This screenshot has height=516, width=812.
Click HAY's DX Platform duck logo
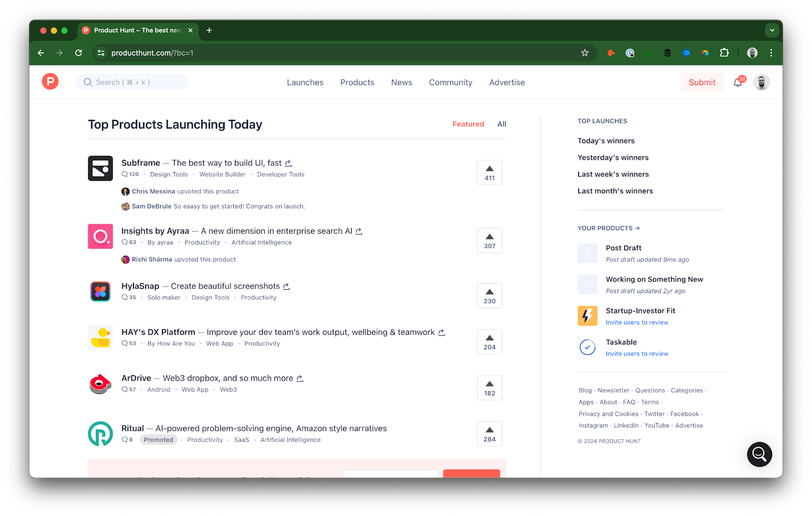(x=100, y=337)
